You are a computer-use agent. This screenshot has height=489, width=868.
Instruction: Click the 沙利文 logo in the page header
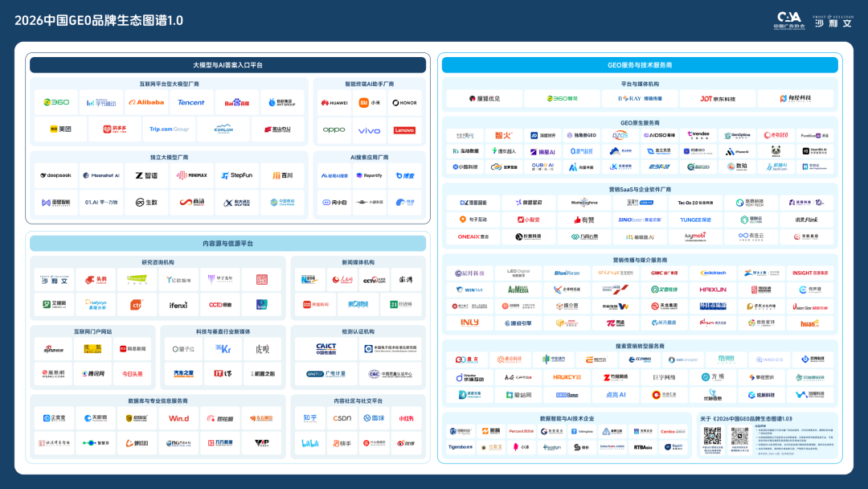click(x=833, y=21)
